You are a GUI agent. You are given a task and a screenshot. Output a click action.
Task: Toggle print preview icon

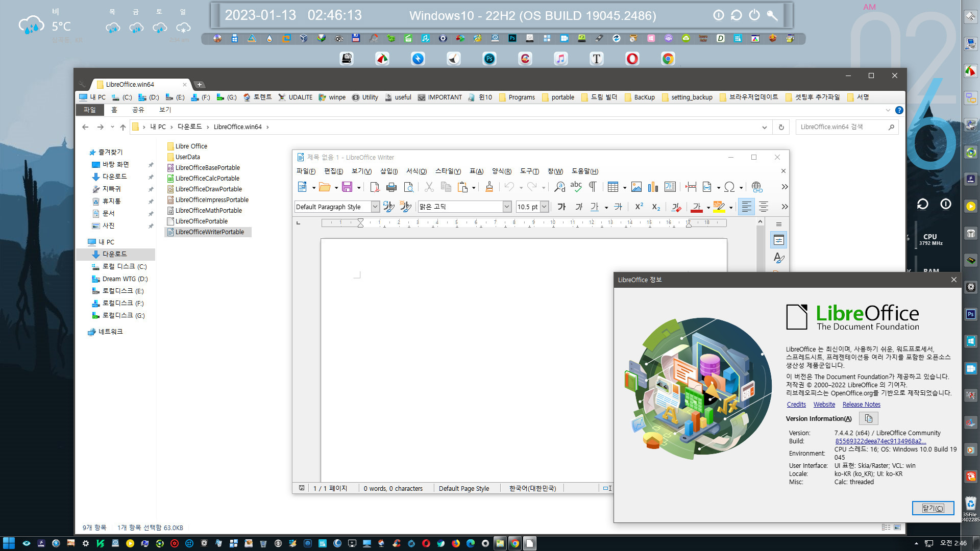[x=409, y=187]
